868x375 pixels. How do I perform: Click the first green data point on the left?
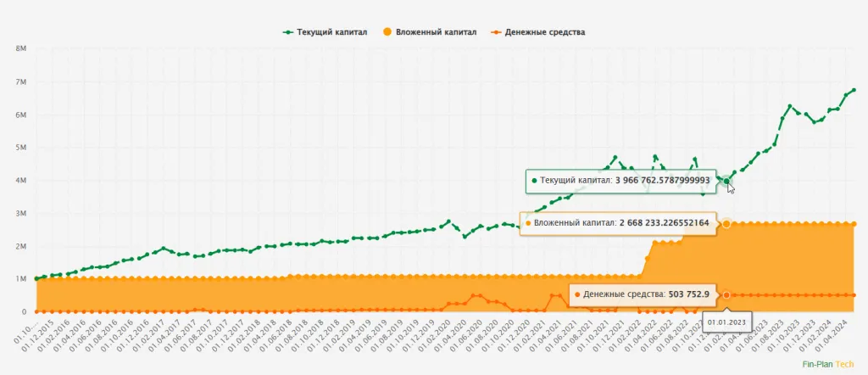36,278
